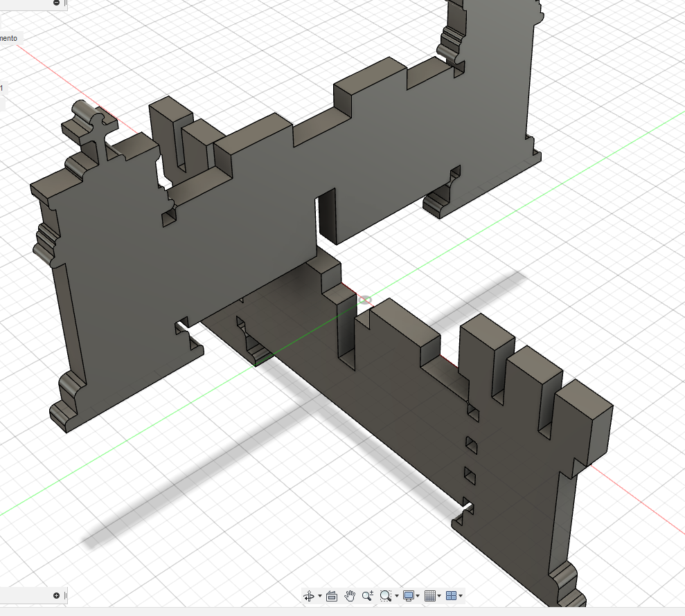The width and height of the screenshot is (685, 616).
Task: Select the Zoom in/out magnifier tool
Action: click(x=367, y=596)
